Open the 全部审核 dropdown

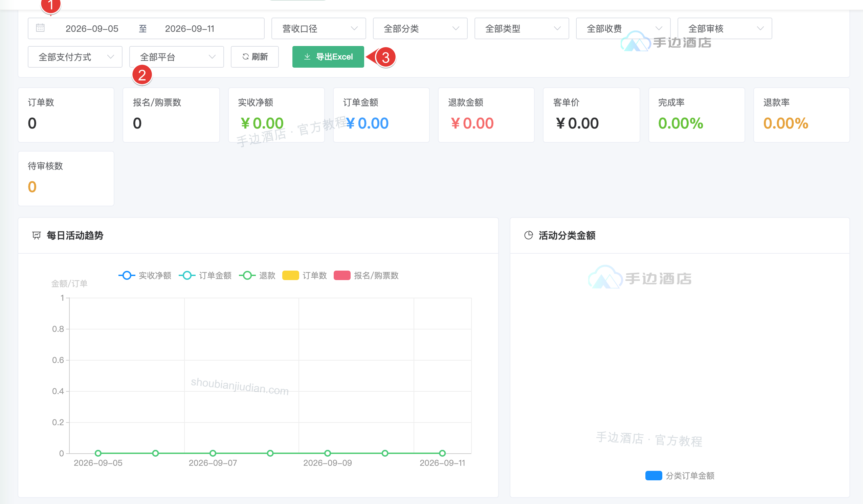pyautogui.click(x=725, y=28)
